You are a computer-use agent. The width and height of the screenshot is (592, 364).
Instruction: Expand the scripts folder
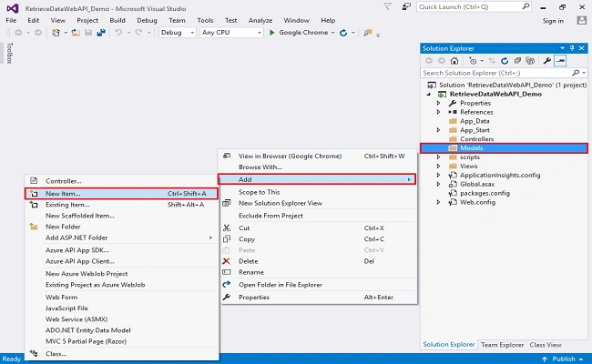coord(438,157)
